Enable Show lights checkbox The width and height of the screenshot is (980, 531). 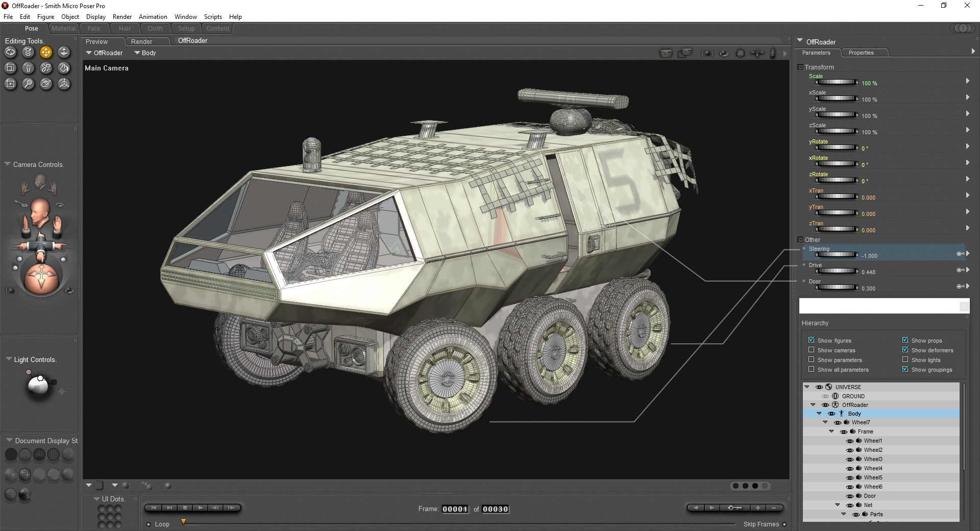pos(905,359)
